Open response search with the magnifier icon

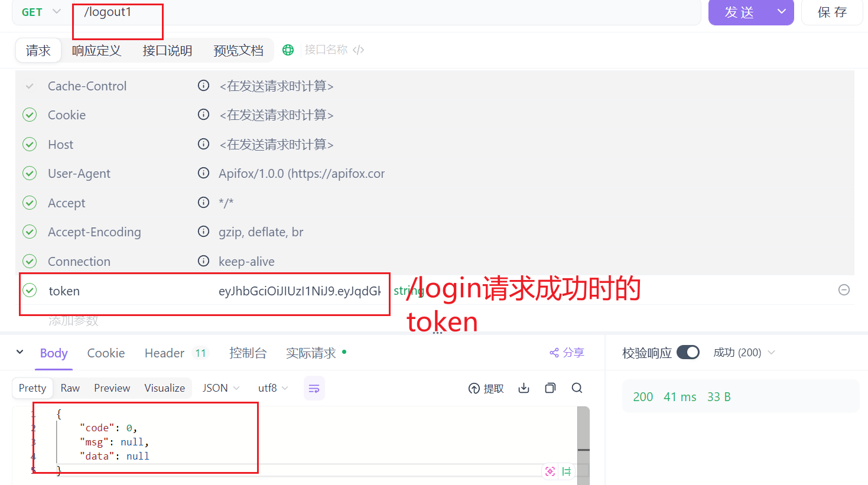(577, 388)
